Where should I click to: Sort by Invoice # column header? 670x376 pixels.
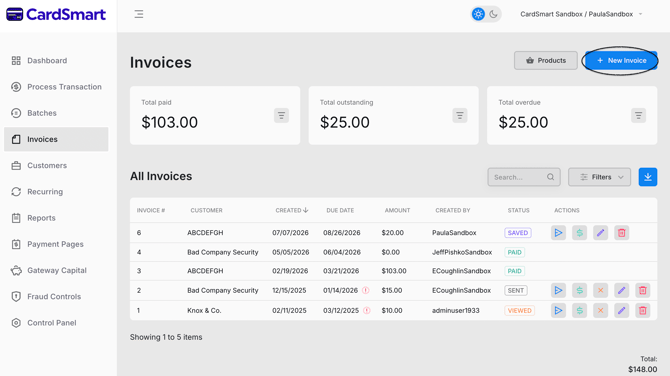click(x=151, y=210)
